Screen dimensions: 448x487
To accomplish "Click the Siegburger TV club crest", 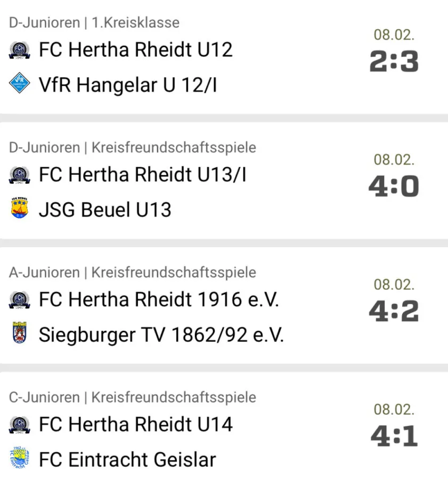I will (x=20, y=332).
